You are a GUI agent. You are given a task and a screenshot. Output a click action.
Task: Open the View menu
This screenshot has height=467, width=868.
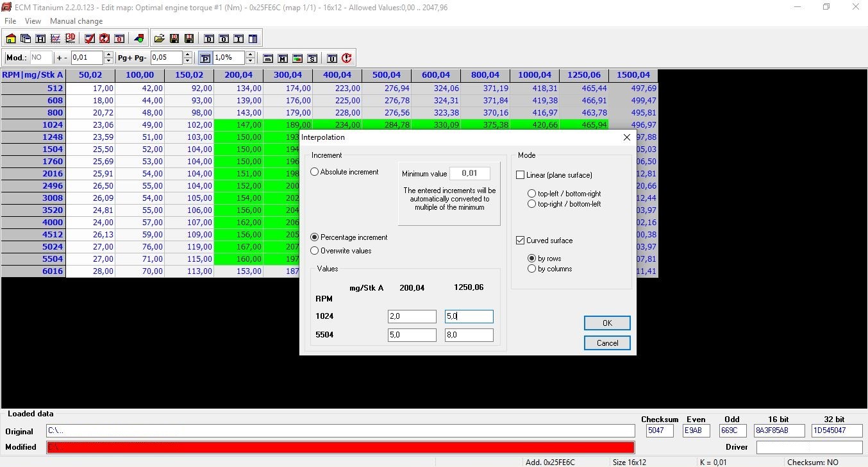[32, 21]
